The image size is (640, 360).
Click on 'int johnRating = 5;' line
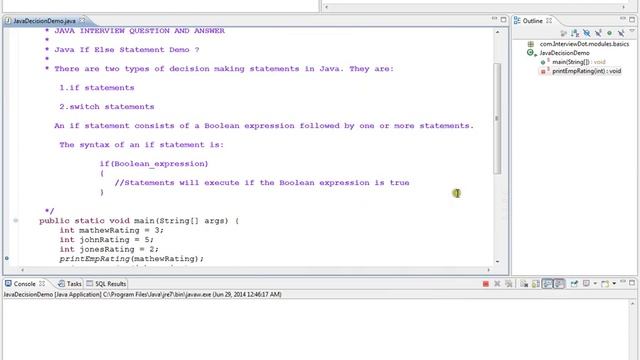[x=107, y=240]
